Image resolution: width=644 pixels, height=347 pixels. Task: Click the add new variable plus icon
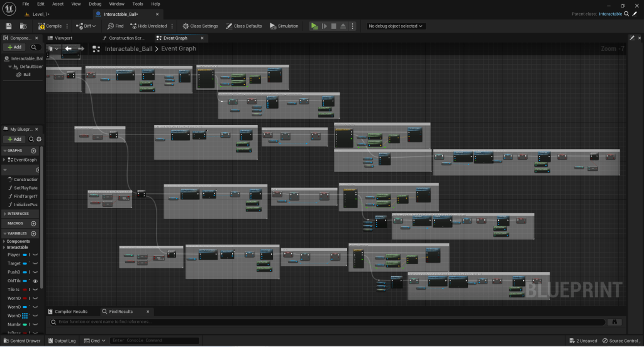[x=33, y=234]
